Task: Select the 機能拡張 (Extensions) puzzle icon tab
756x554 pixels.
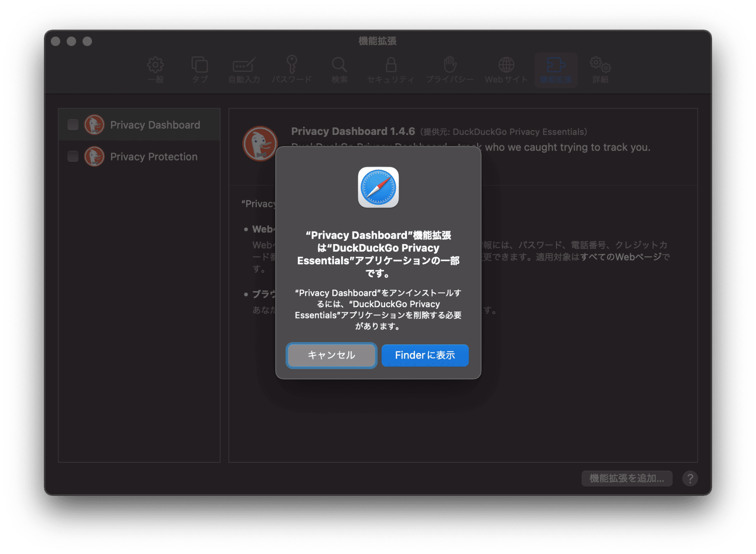Action: (x=556, y=70)
